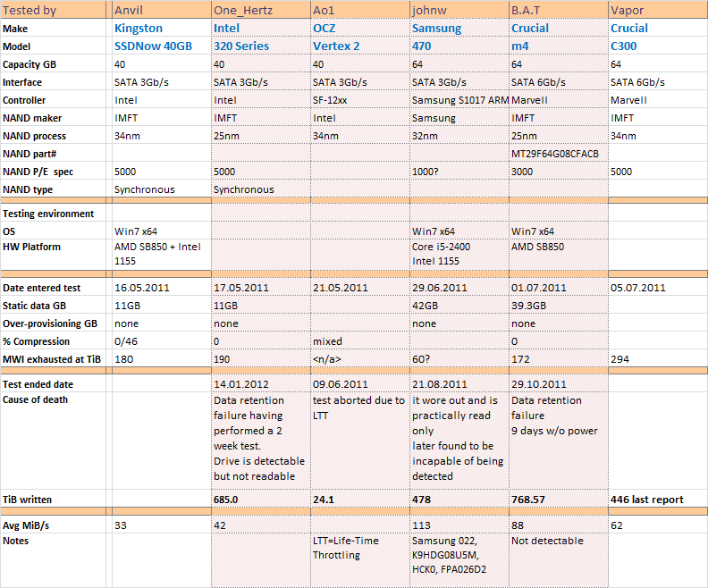Click the Kingston make link
Image resolution: width=708 pixels, height=588 pixels.
tap(139, 28)
